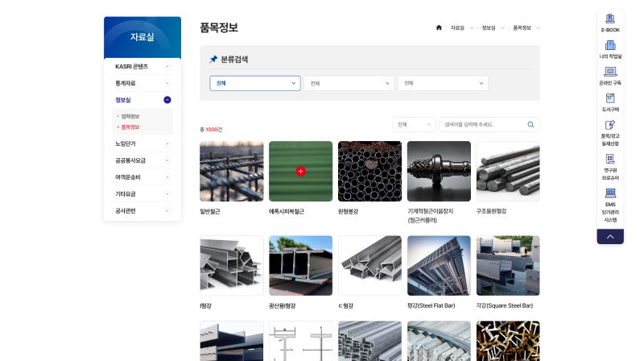Click the 자료실 sidebar header
Image resolution: width=644 pixels, height=361 pixels.
[x=142, y=37]
